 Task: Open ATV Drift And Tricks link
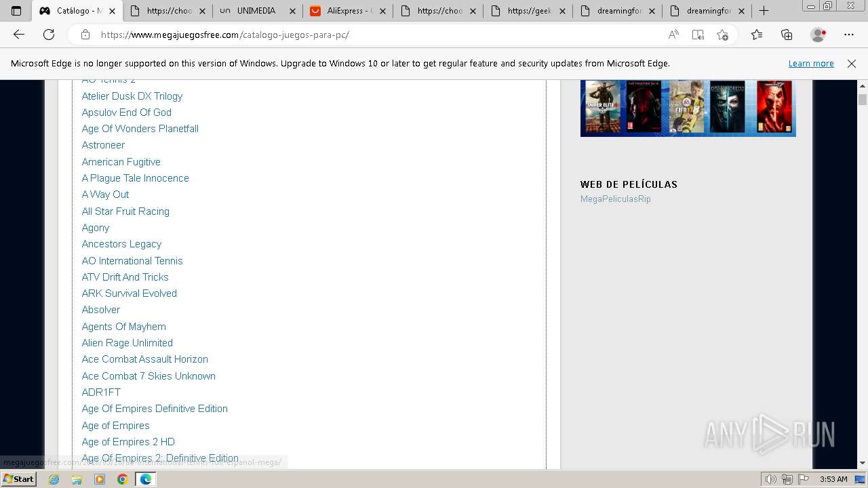(x=125, y=277)
